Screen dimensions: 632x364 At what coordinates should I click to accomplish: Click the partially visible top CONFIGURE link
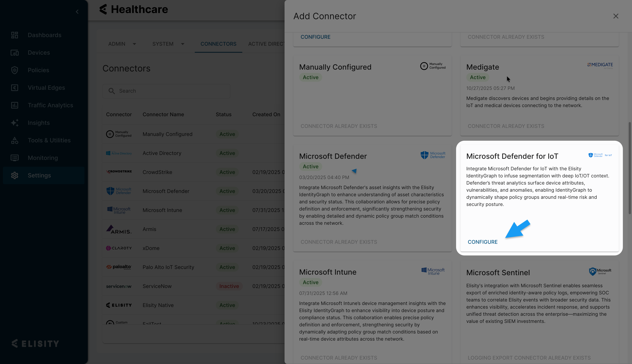(x=315, y=37)
